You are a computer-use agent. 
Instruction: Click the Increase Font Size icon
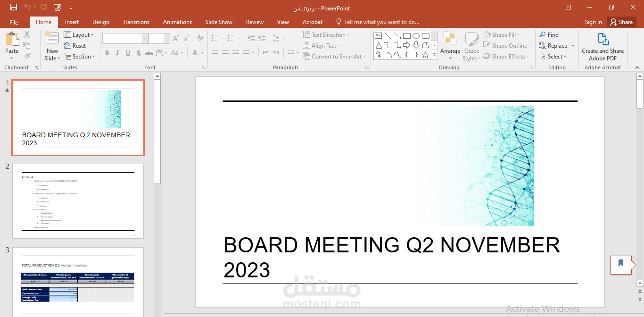click(176, 39)
